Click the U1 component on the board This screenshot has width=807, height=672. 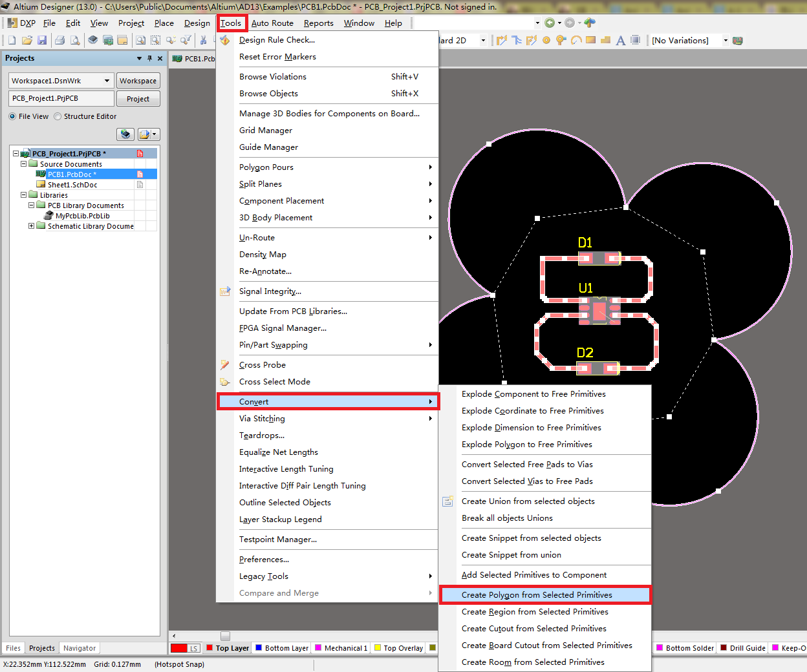tap(599, 311)
